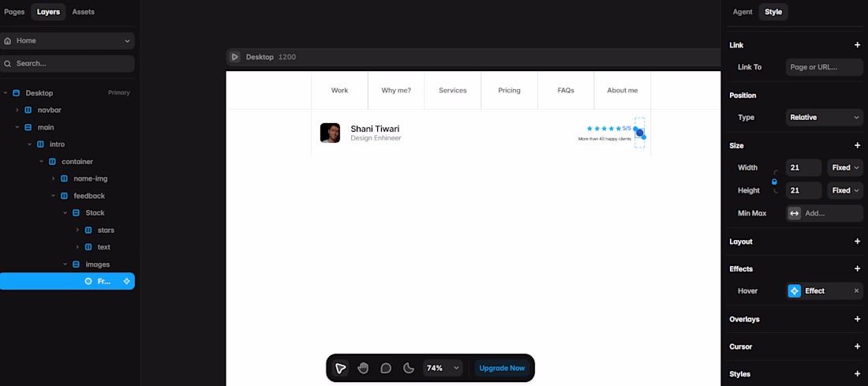Select the pointer cursor tool
The width and height of the screenshot is (868, 386).
pos(340,369)
